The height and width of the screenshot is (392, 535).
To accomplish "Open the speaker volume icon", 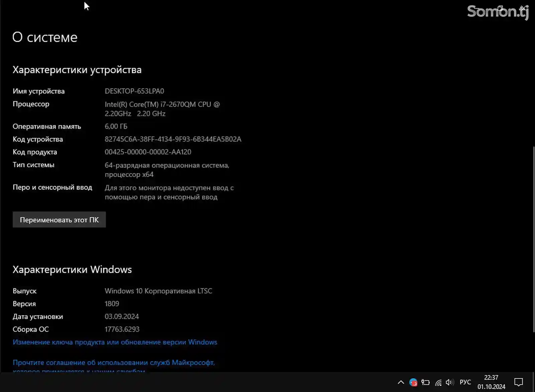I will tap(450, 382).
